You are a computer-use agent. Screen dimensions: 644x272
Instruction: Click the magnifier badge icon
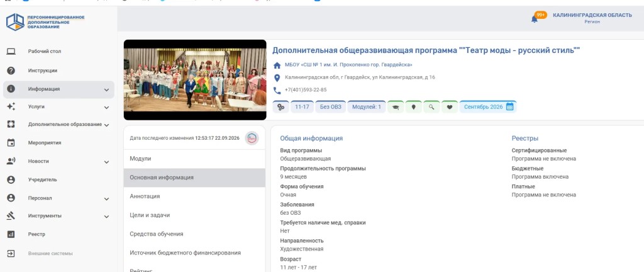pyautogui.click(x=431, y=107)
